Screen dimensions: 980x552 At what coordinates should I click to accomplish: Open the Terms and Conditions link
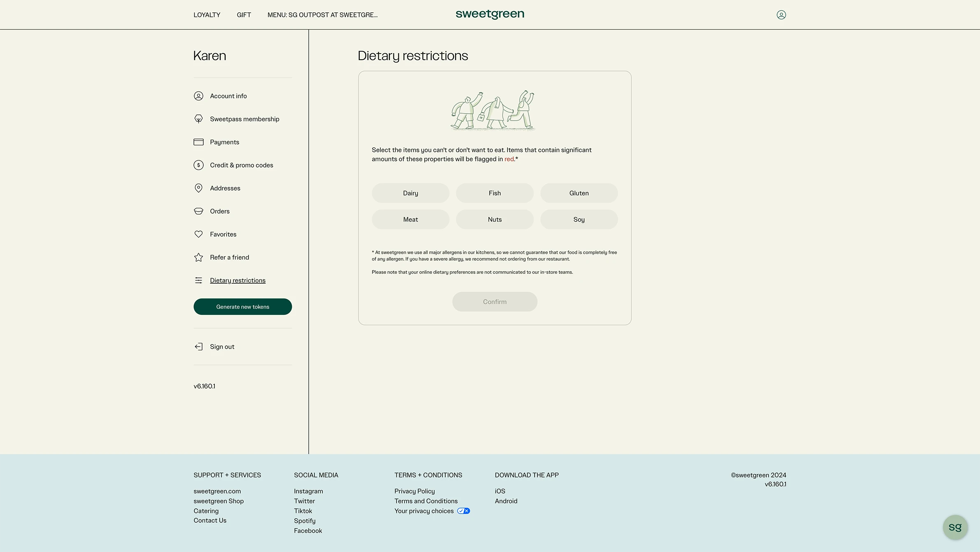click(x=426, y=501)
